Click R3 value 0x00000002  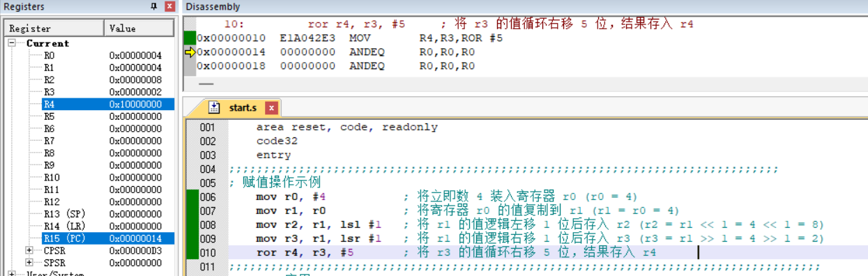(135, 92)
